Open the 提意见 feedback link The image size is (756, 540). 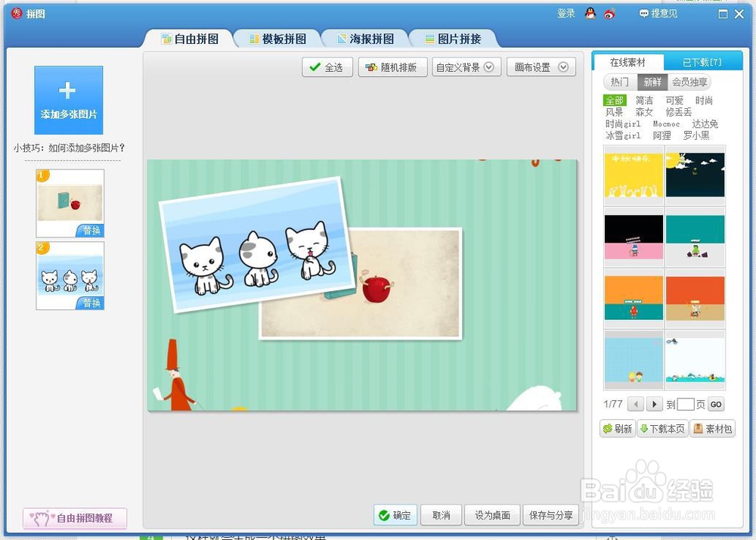[658, 14]
